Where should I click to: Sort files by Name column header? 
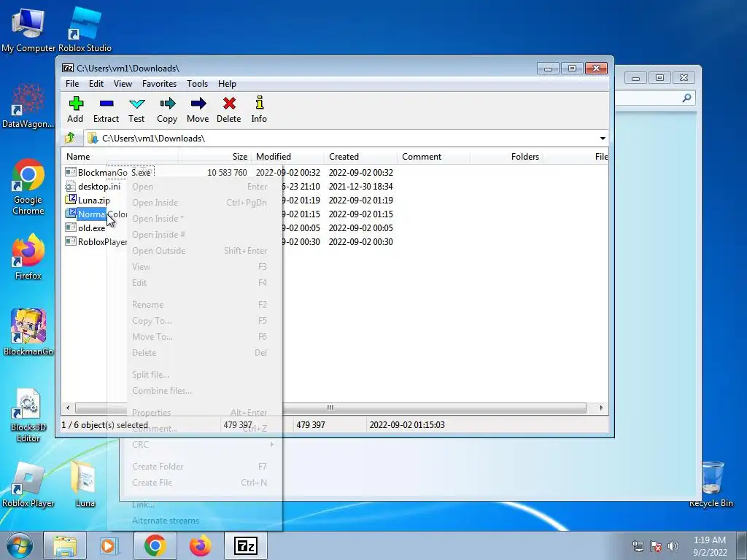[120, 157]
